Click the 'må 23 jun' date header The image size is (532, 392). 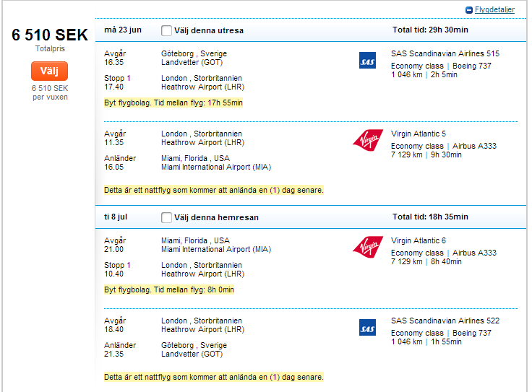click(x=123, y=30)
